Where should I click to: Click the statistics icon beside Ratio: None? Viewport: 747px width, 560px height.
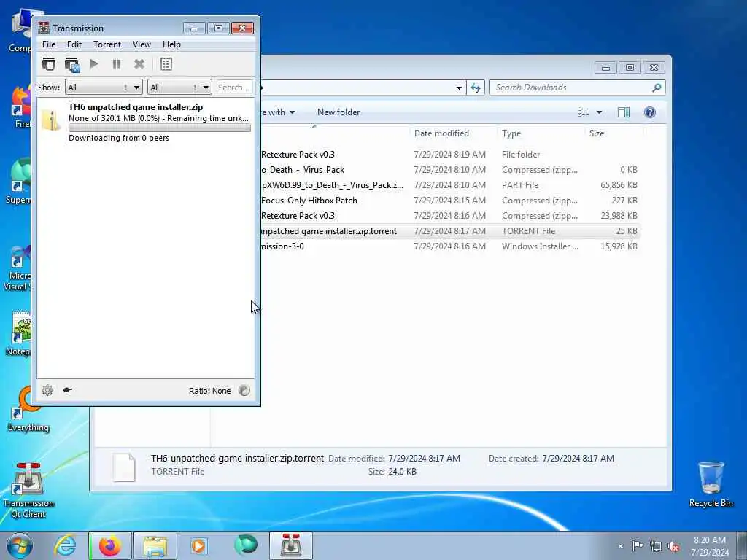tap(244, 391)
